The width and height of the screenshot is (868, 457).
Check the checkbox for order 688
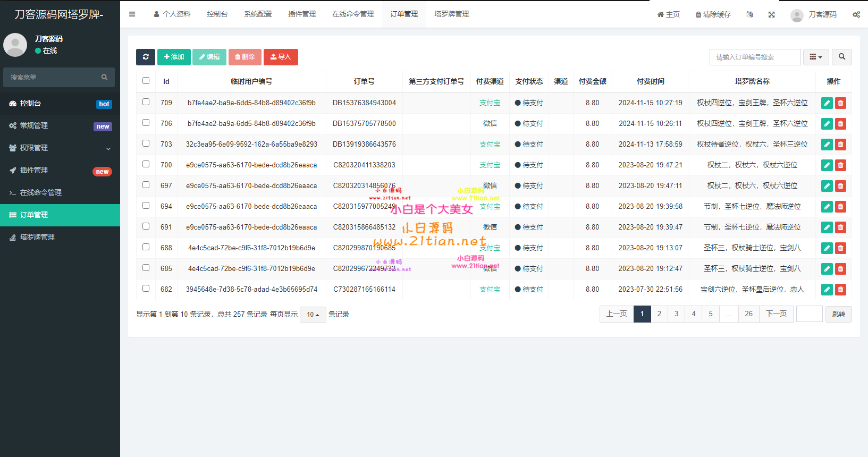[146, 247]
